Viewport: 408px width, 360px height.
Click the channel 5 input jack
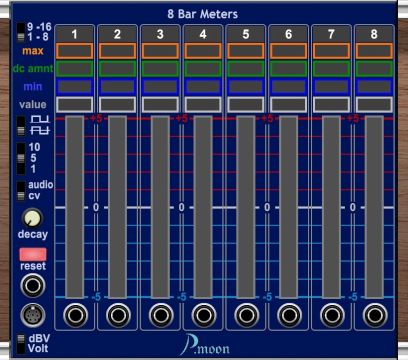[x=246, y=315]
